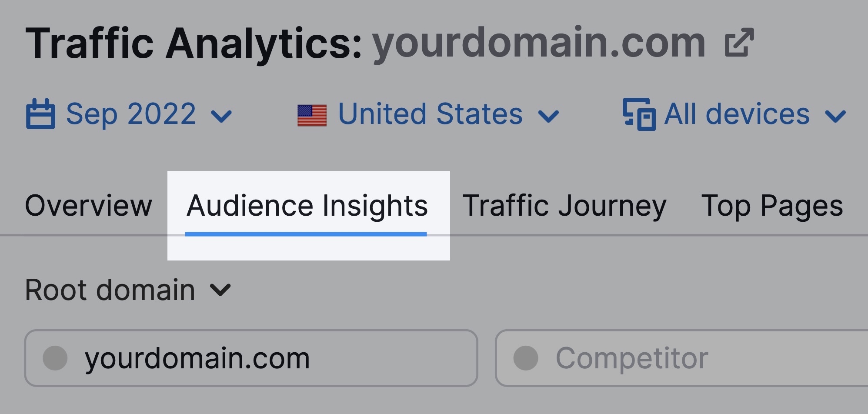Switch to the Overview tab
This screenshot has width=868, height=414.
(x=88, y=204)
